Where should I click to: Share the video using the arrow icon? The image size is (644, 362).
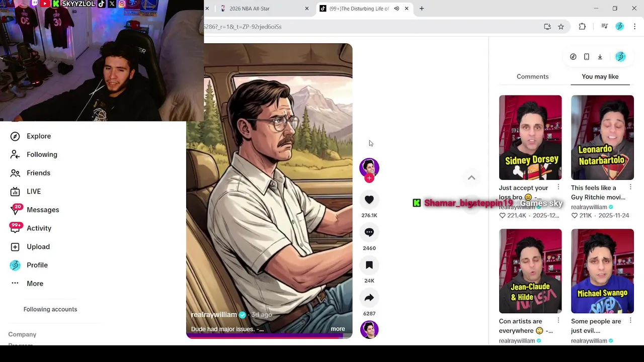(369, 298)
